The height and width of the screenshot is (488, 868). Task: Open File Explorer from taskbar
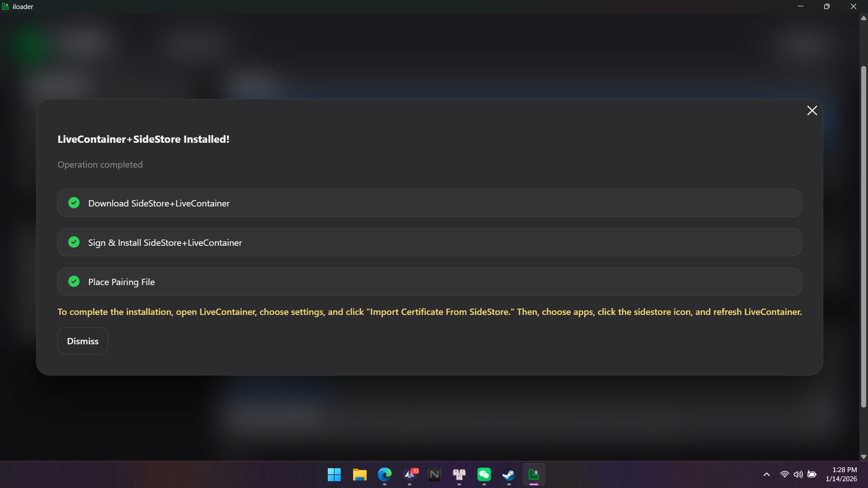[x=359, y=474]
